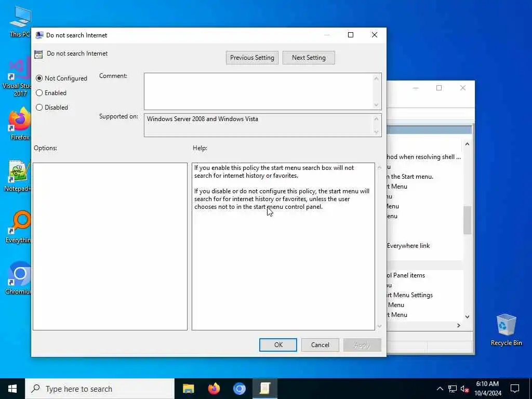Click the dialog title bar icon
This screenshot has width=532, height=399.
(x=39, y=35)
